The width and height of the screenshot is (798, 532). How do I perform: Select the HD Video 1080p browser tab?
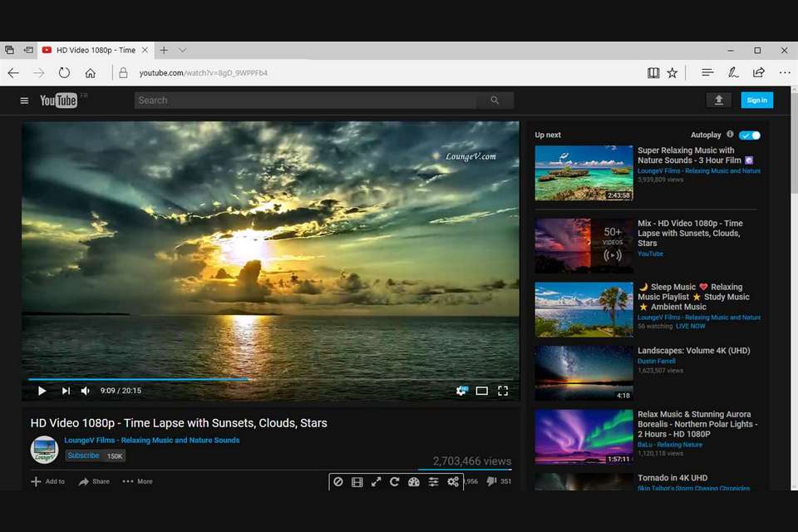[x=96, y=50]
